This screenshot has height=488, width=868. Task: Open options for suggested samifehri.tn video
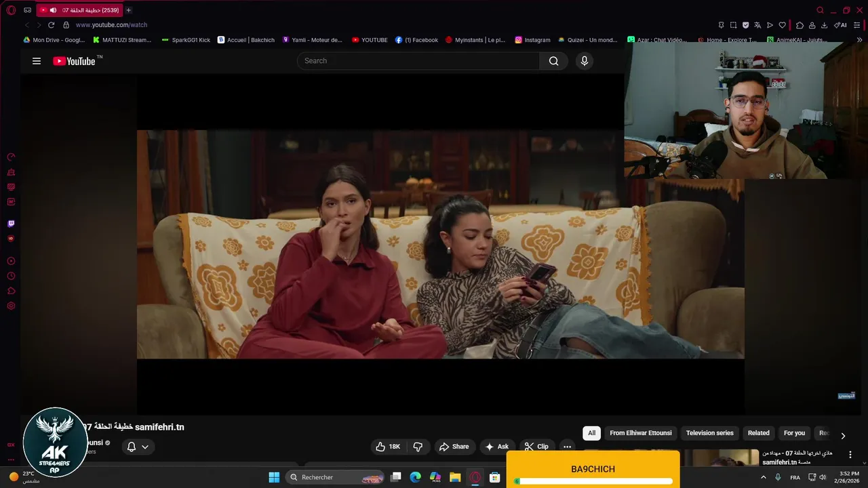(850, 455)
